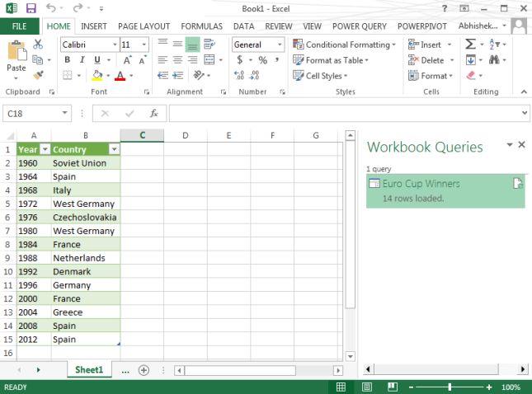532x394 pixels.
Task: Apply Accounting dollar number format
Action: pos(240,60)
